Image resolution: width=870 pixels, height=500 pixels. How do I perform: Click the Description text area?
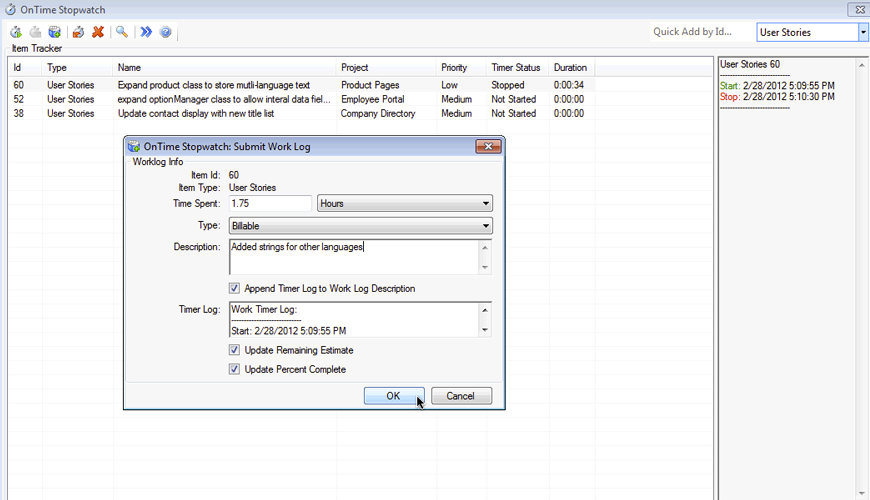coord(354,257)
